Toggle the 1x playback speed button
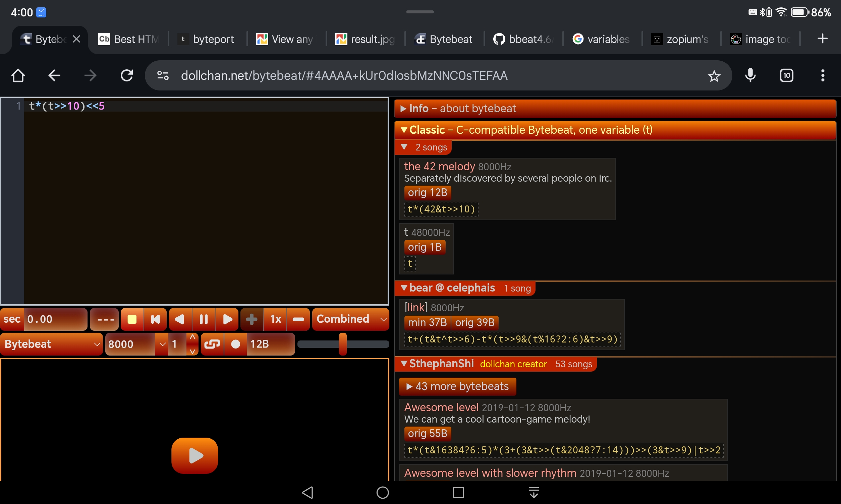Image resolution: width=841 pixels, height=504 pixels. 275,319
